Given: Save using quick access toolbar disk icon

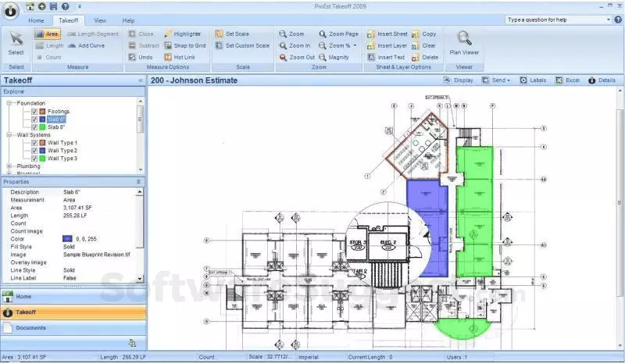Looking at the screenshot, I should [x=53, y=6].
